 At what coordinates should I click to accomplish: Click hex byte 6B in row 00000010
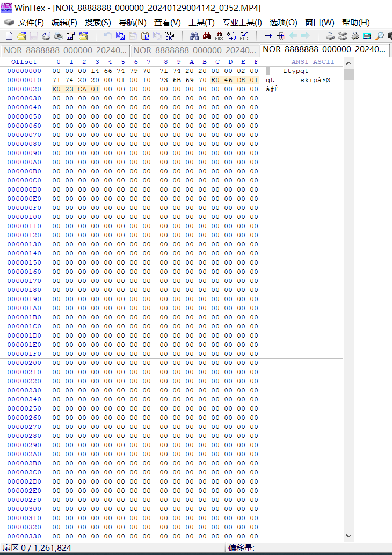(x=177, y=80)
